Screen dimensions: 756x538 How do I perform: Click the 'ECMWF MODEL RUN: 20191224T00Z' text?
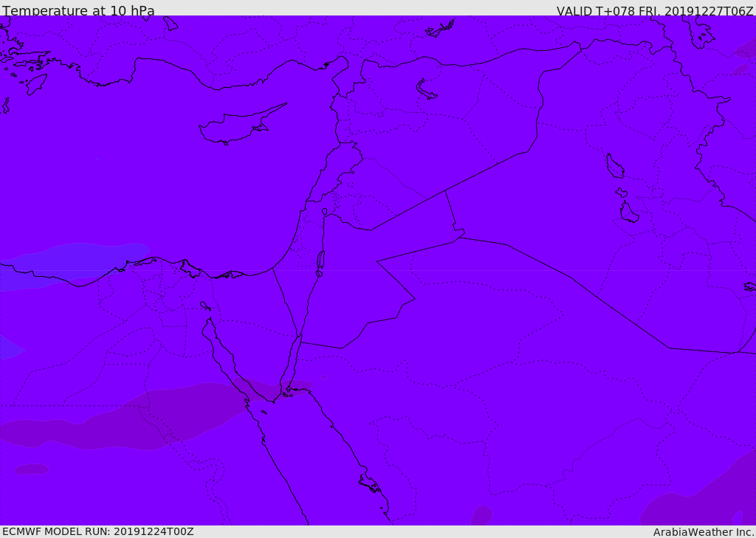[98, 531]
